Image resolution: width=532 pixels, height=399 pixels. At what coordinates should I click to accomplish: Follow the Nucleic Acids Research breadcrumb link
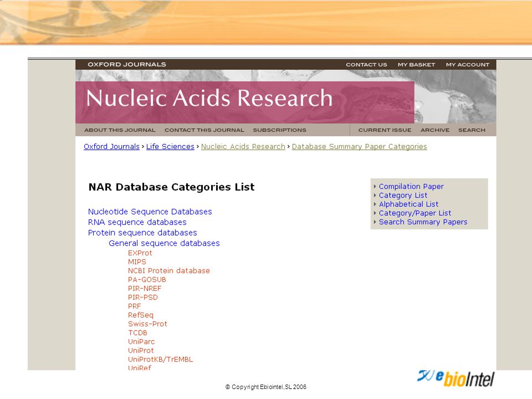click(243, 146)
